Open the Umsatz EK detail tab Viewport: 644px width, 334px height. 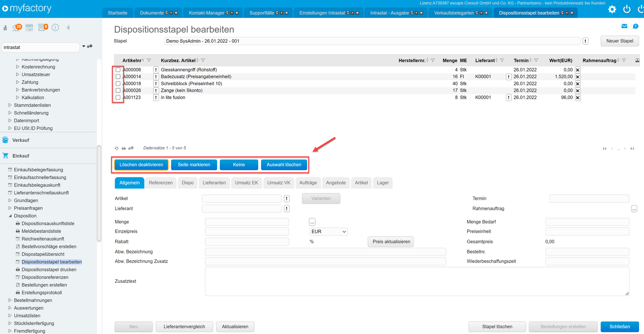point(246,183)
